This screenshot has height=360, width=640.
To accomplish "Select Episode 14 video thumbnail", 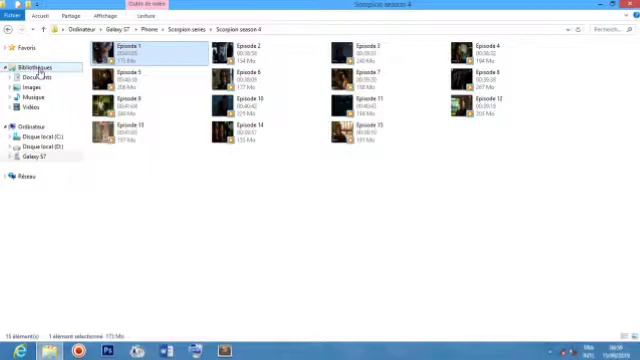I will 223,132.
